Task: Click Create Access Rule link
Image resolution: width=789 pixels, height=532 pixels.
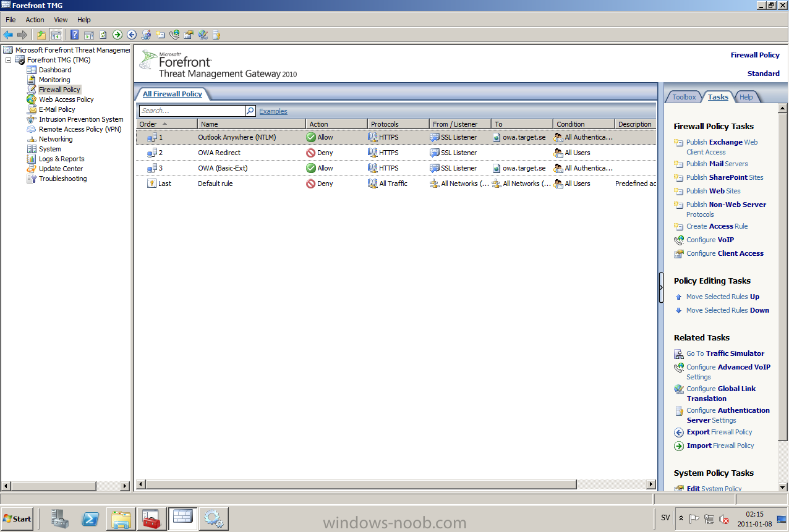Action: tap(717, 226)
